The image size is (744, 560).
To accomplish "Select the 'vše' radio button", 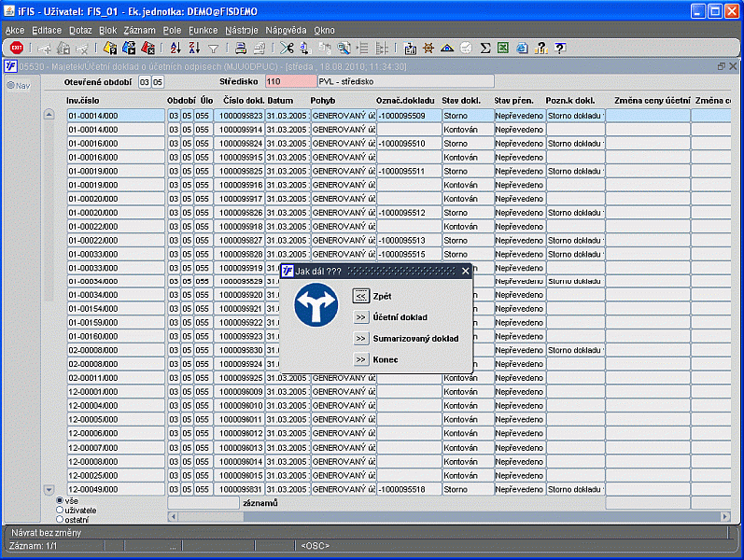I will tap(61, 500).
